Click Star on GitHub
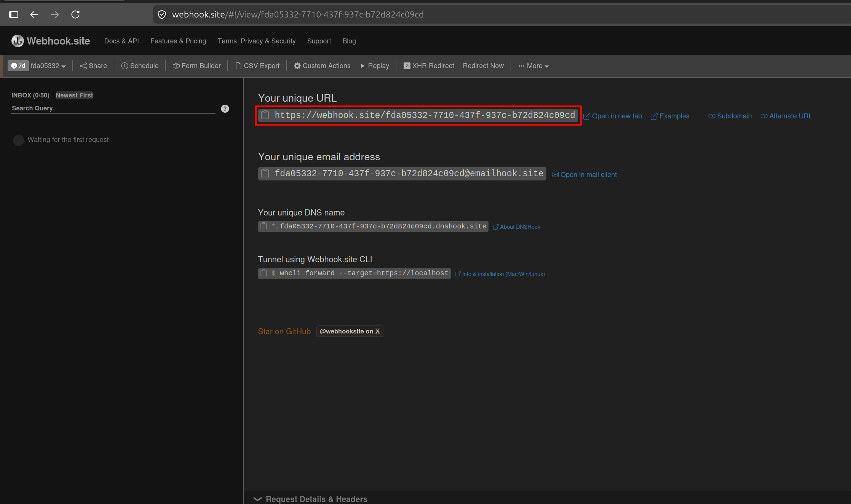Viewport: 851px width, 504px height. (284, 332)
